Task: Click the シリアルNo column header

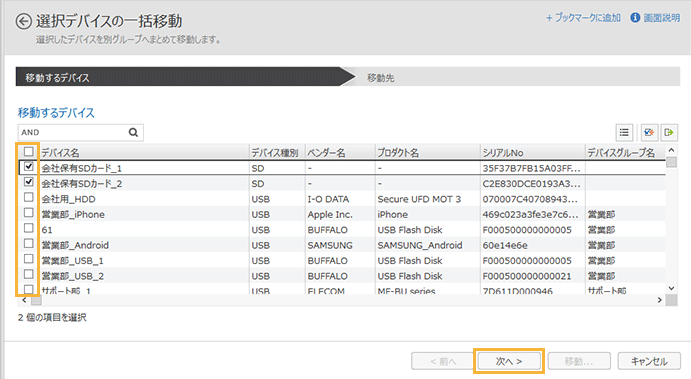Action: pyautogui.click(x=532, y=152)
